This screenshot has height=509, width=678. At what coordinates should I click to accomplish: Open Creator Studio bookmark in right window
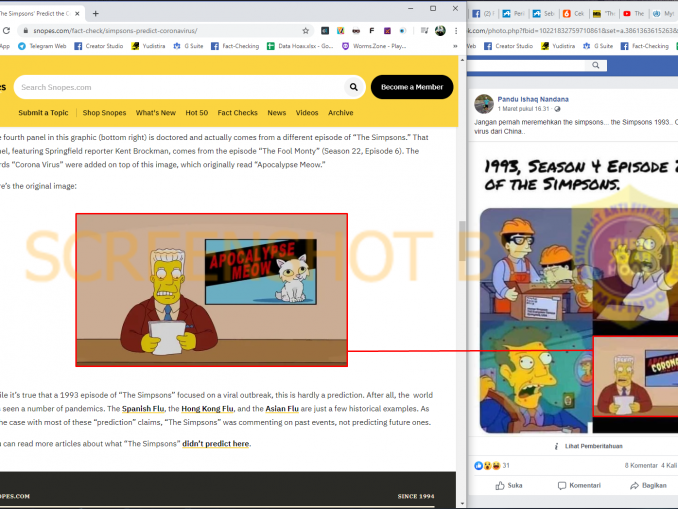point(508,46)
